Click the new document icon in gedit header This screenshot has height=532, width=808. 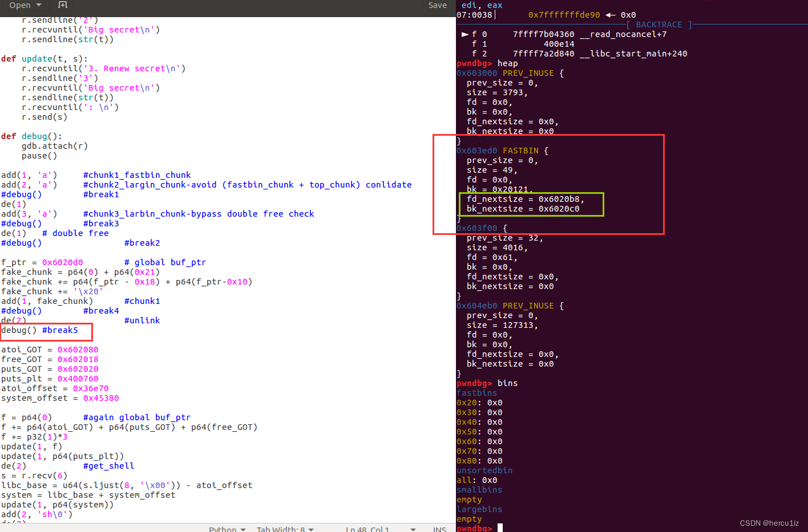(63, 5)
